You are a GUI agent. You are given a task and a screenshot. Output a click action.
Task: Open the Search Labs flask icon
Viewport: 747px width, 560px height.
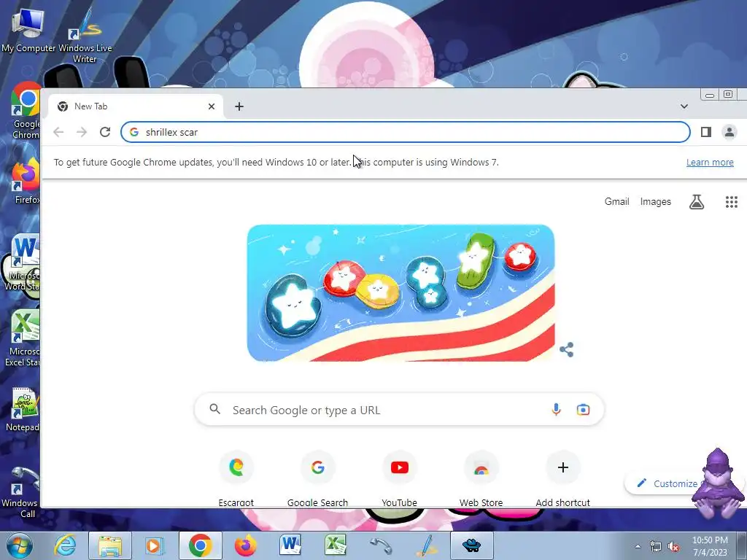tap(697, 202)
